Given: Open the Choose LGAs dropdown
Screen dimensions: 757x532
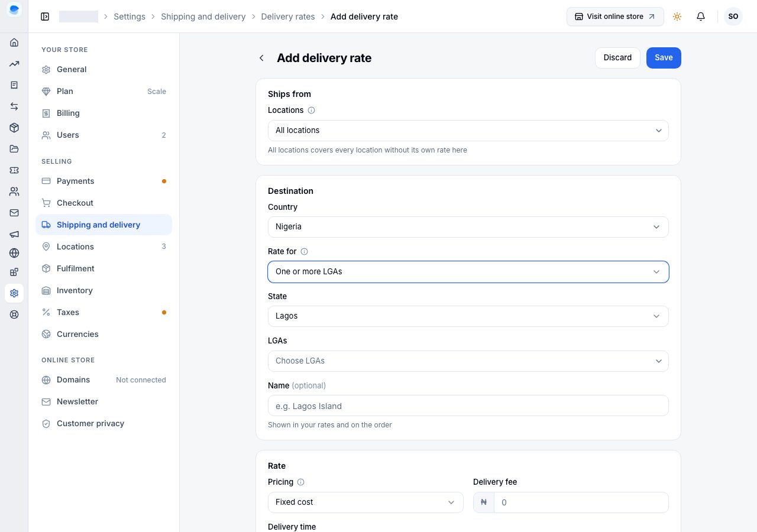Looking at the screenshot, I should click(x=468, y=361).
